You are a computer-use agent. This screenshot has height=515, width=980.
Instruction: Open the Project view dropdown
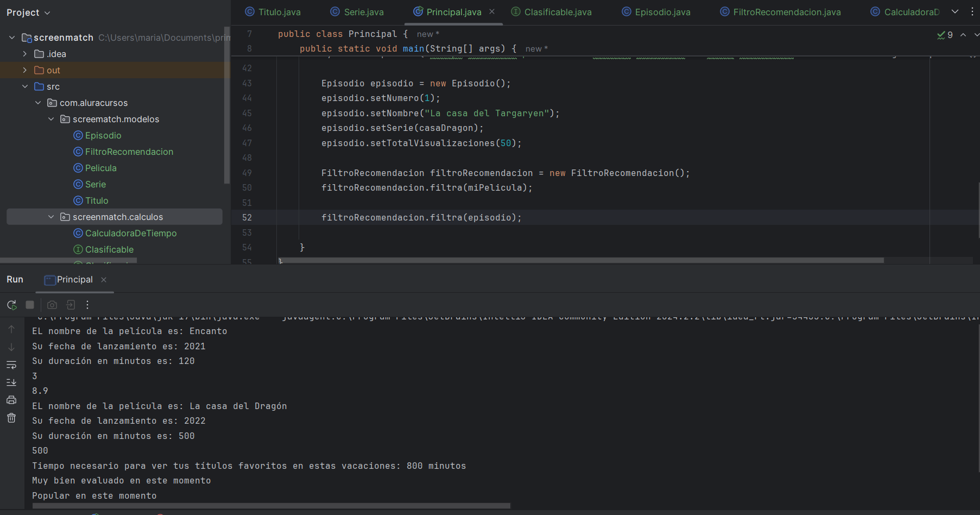(28, 12)
